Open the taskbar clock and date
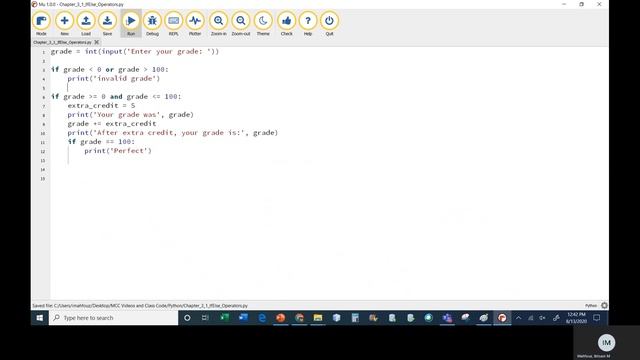This screenshot has width=640, height=360. (x=576, y=318)
